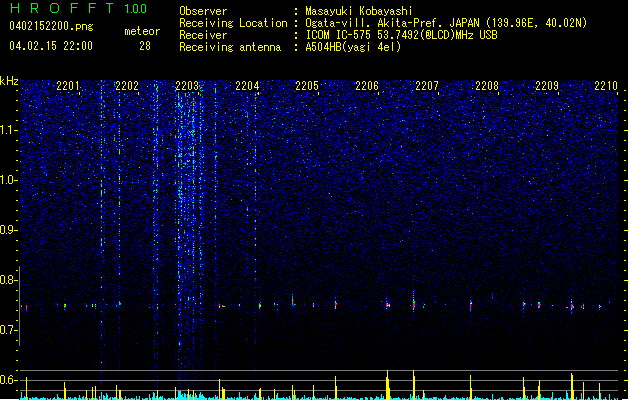Click the 2210 time marker
629x400 pixels.
click(606, 86)
